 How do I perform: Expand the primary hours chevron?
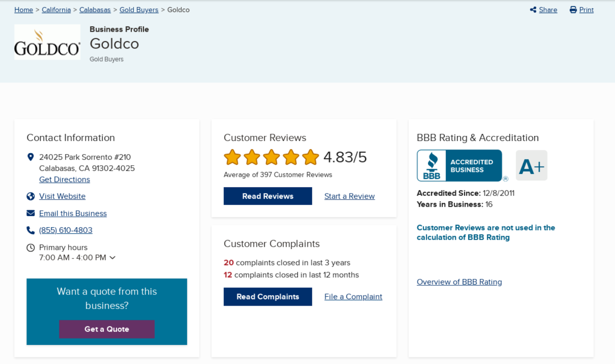click(x=113, y=258)
